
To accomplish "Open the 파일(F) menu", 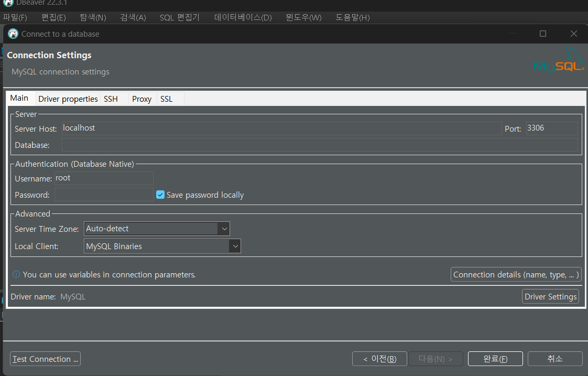I will click(x=15, y=17).
